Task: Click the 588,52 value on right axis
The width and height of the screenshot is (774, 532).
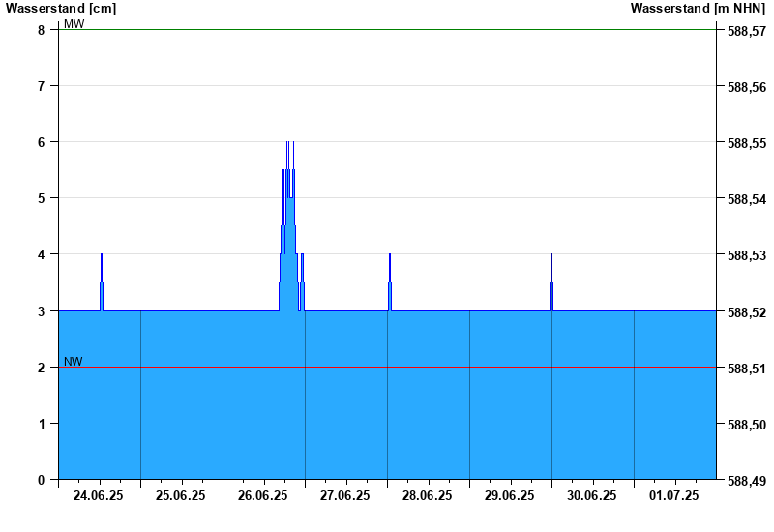Action: (x=746, y=312)
